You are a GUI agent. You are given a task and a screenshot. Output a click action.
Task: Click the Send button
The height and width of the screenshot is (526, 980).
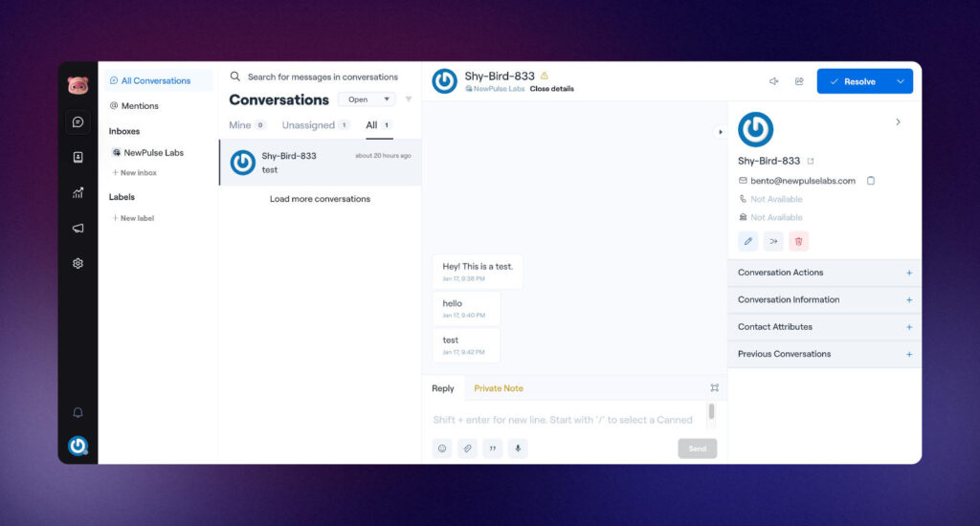point(698,449)
